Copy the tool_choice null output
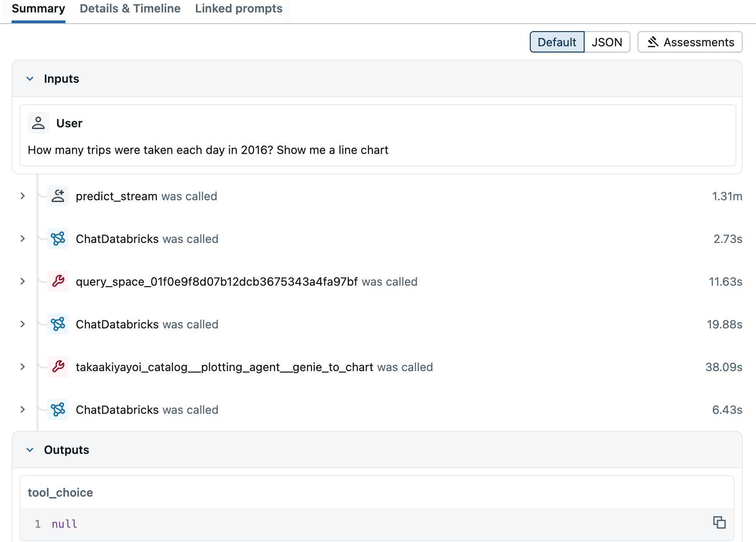 (720, 522)
